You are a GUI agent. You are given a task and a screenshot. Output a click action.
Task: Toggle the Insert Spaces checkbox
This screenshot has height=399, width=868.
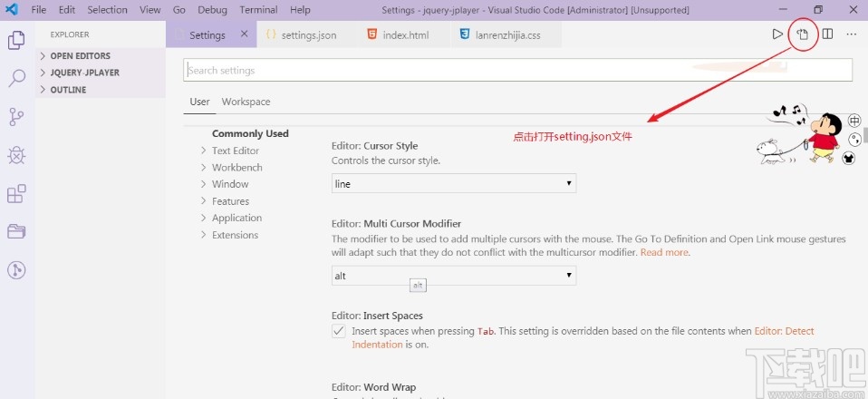338,331
